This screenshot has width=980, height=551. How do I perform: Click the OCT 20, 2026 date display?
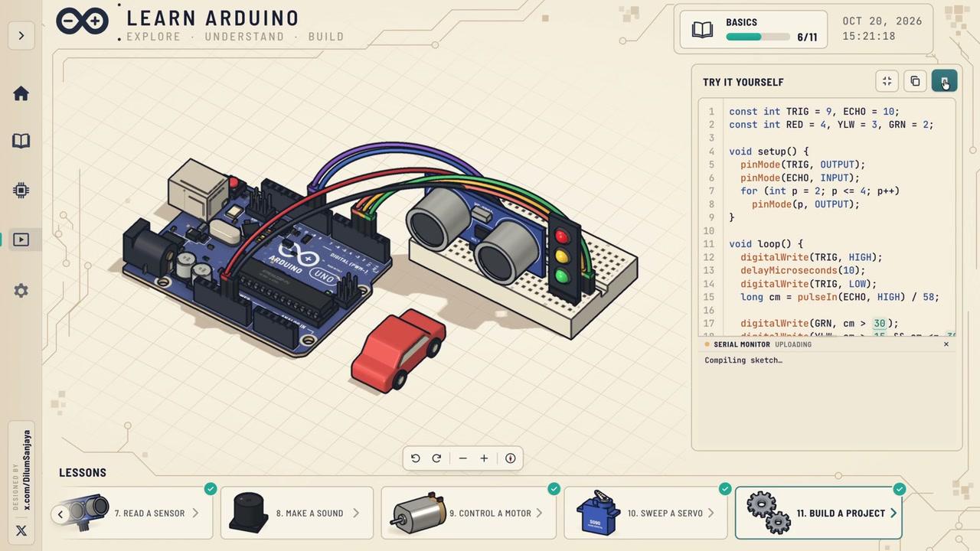(x=882, y=21)
